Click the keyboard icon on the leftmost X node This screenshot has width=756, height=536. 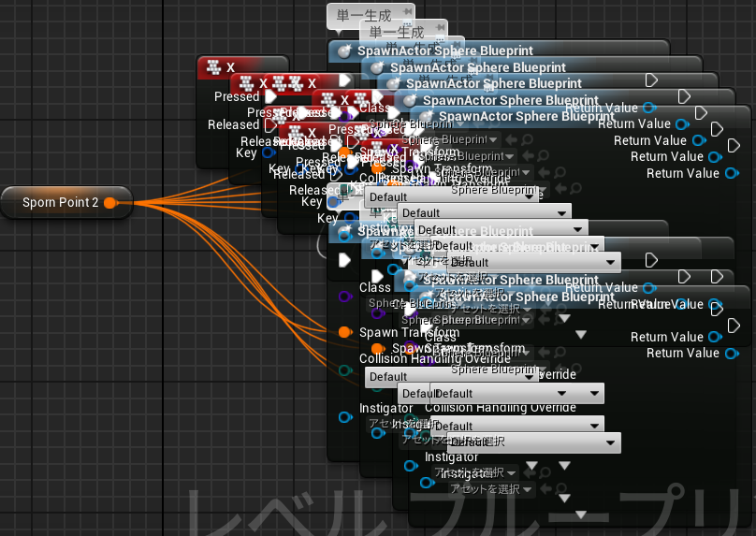[213, 67]
